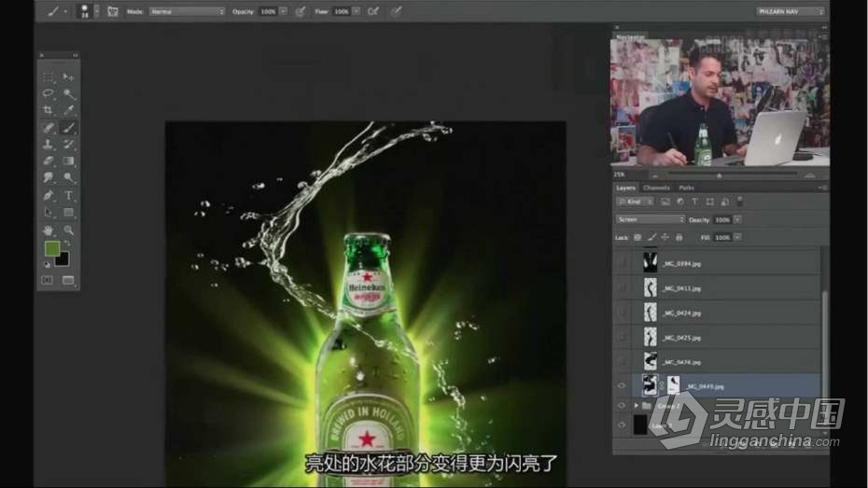
Task: Lock image pixels brush icon
Action: [x=651, y=237]
